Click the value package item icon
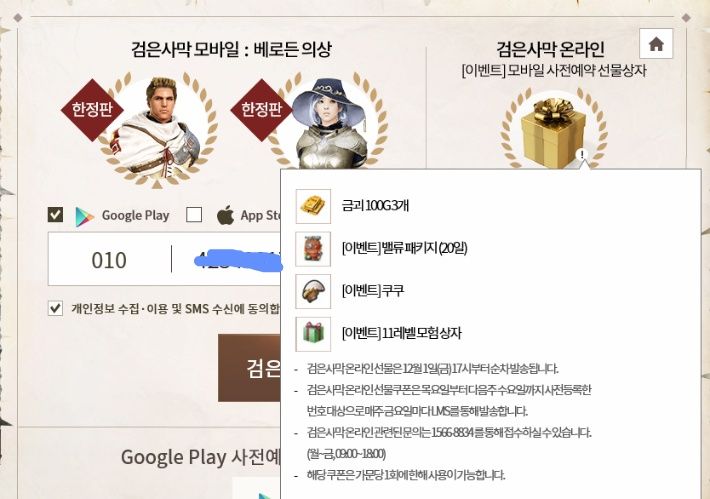Image resolution: width=710 pixels, height=499 pixels. [313, 249]
